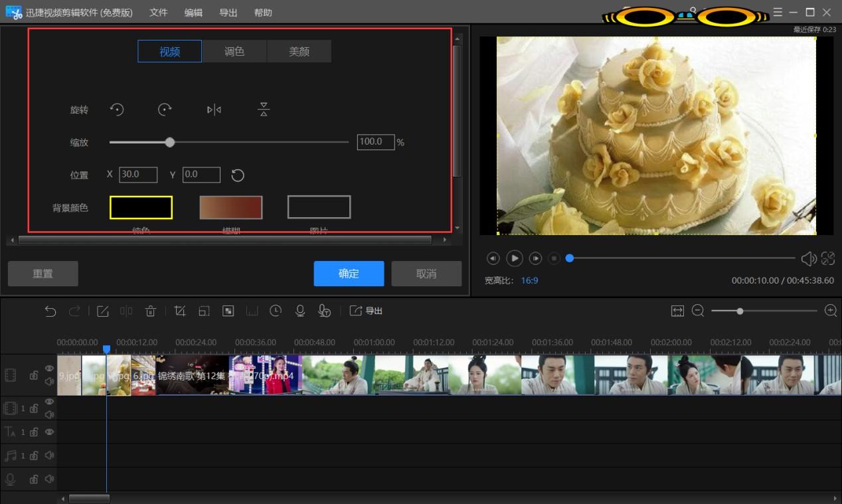Click the freeze frame toolbar icon
Screen dimensions: 842x504
252,311
